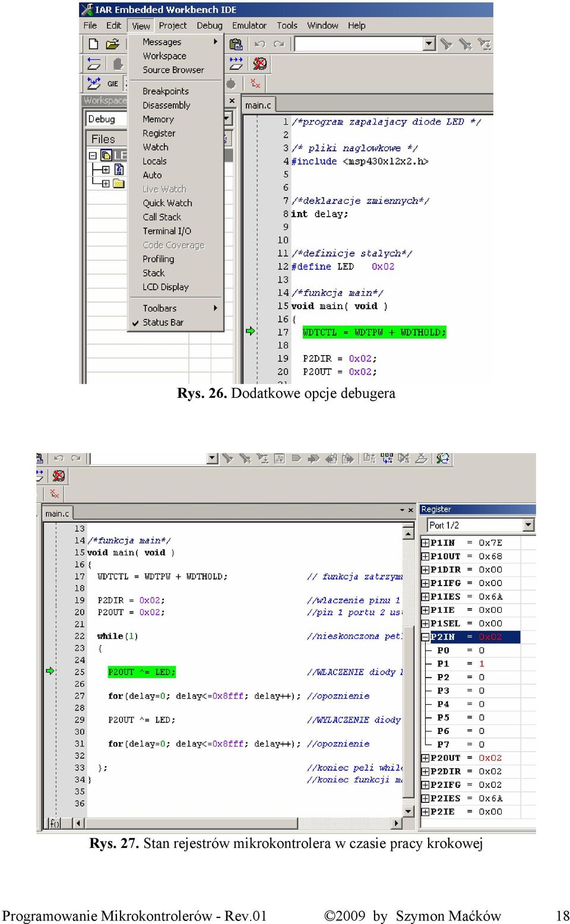The width and height of the screenshot is (570, 924).
Task: Click the project icon in the Files tree
Action: [106, 155]
